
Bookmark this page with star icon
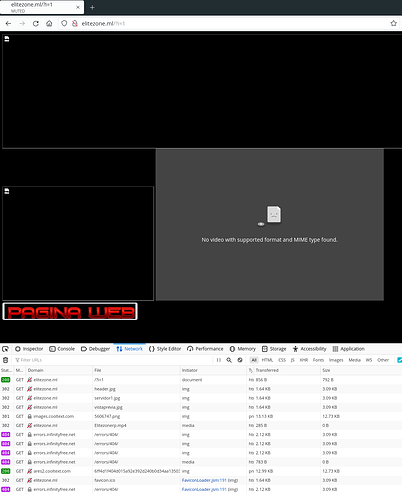point(393,23)
